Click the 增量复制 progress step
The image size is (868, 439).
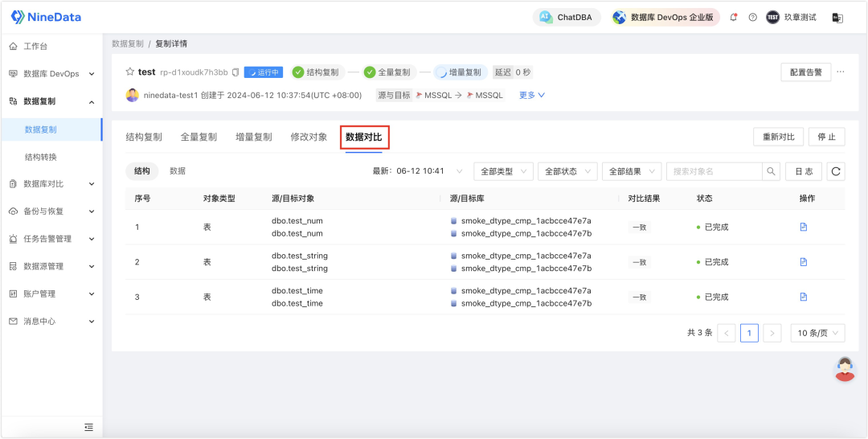(460, 72)
